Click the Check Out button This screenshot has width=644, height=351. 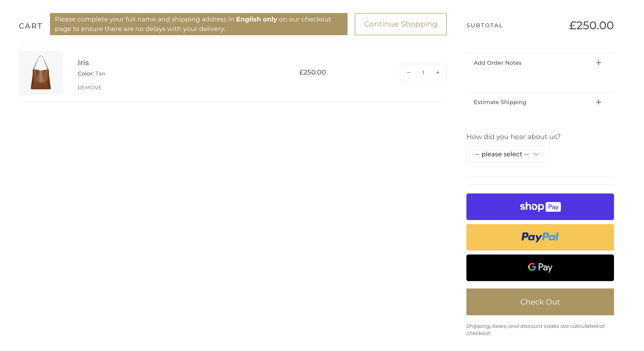(x=540, y=302)
